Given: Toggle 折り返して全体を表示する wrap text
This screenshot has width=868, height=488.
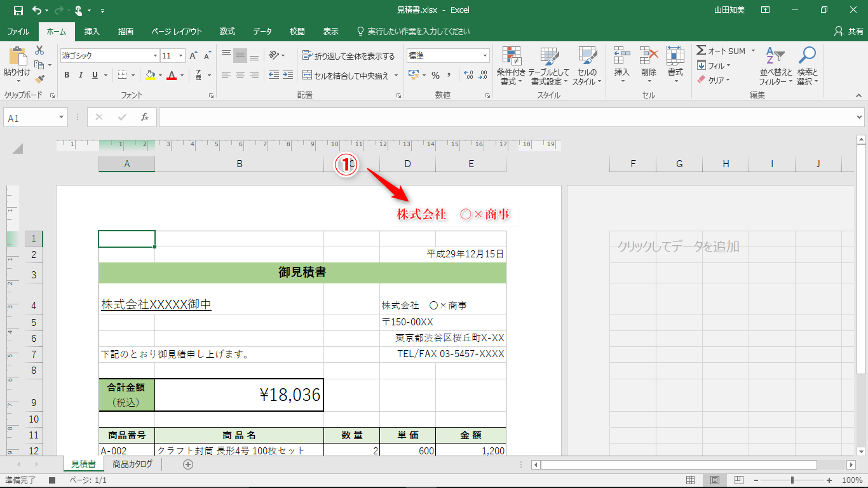Looking at the screenshot, I should click(349, 56).
